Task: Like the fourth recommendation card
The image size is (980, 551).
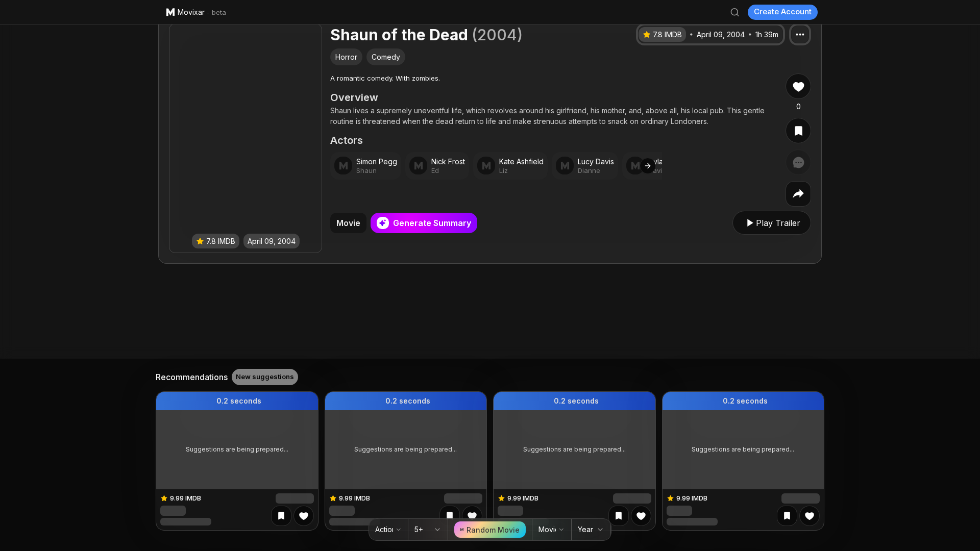Action: 809,516
